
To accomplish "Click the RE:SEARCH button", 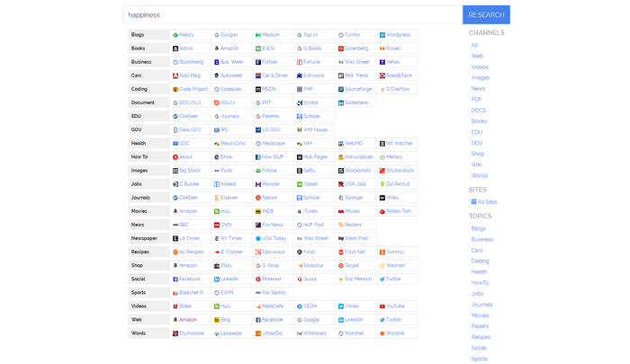I will coord(486,15).
